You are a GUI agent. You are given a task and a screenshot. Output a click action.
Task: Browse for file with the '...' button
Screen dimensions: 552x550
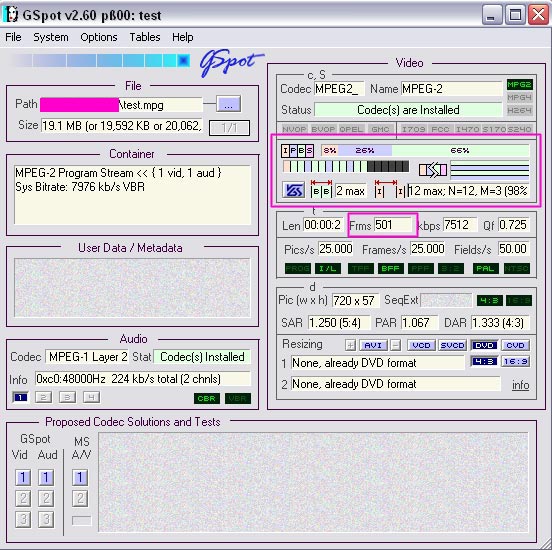click(228, 104)
